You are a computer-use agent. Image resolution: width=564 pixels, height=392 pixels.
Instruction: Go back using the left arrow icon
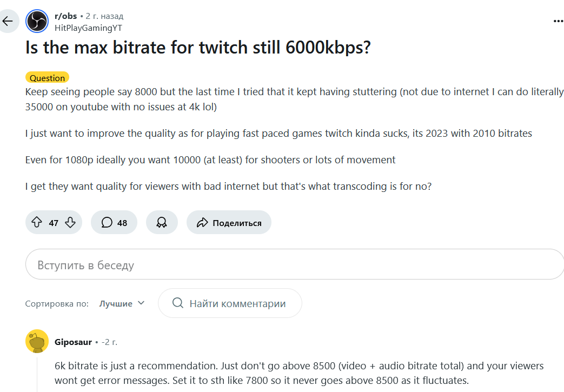click(8, 21)
